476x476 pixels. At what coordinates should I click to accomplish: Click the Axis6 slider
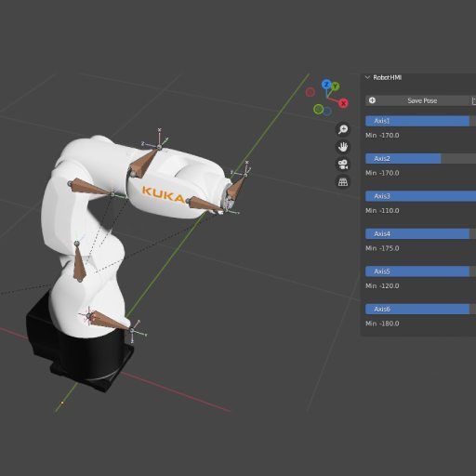(421, 309)
